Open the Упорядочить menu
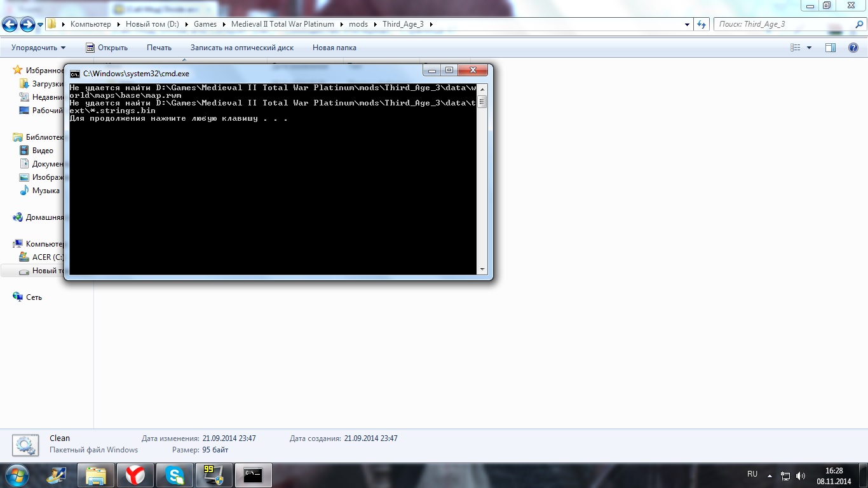The width and height of the screenshot is (868, 488). click(38, 48)
